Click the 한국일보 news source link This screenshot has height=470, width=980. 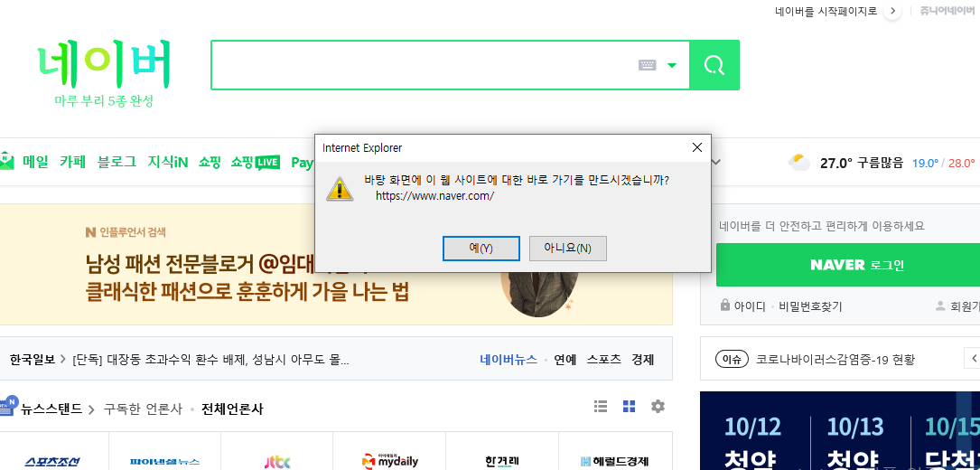(32, 360)
